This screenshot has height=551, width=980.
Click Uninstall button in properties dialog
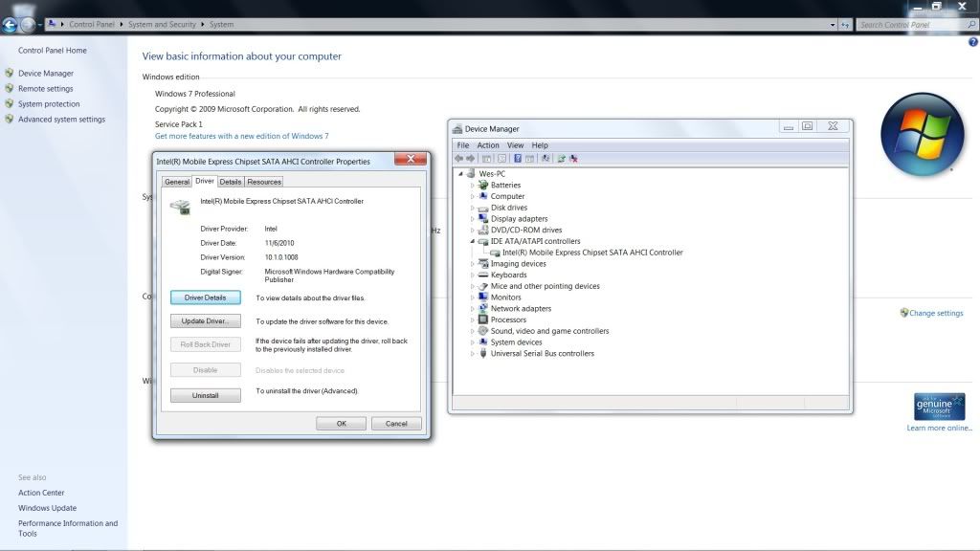click(205, 395)
